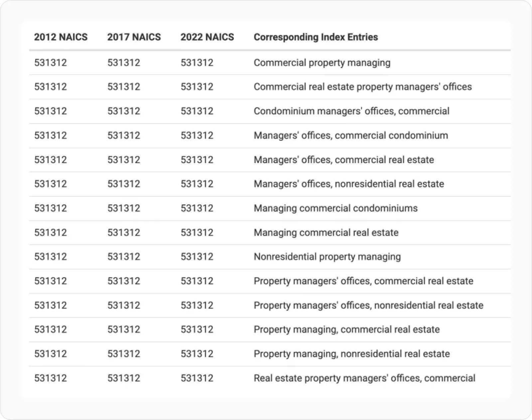Click the 2012 NAICS column header

coord(61,37)
